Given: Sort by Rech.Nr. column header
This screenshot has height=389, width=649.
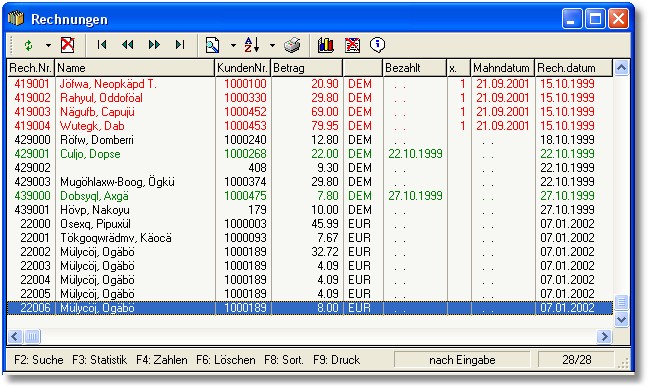Looking at the screenshot, I should pos(31,68).
